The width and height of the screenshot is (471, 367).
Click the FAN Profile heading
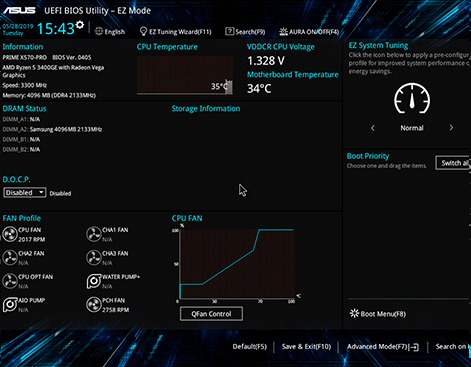(22, 218)
